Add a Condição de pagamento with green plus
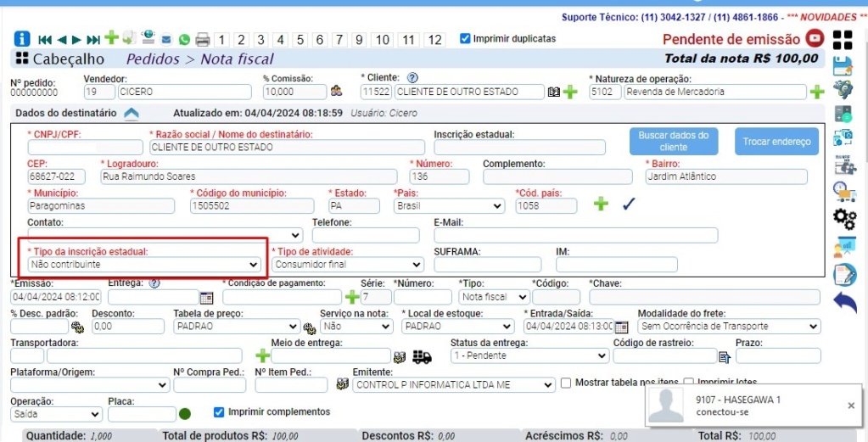The image size is (868, 442). pyautogui.click(x=352, y=297)
